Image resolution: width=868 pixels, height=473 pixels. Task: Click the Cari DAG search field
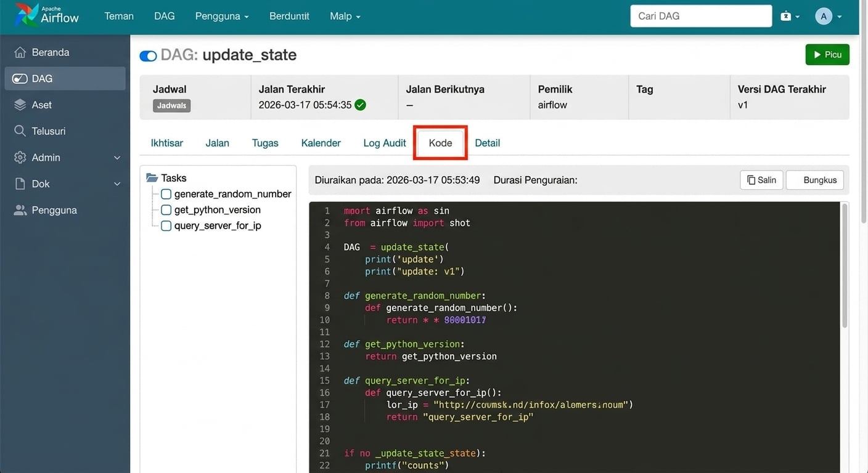(701, 16)
